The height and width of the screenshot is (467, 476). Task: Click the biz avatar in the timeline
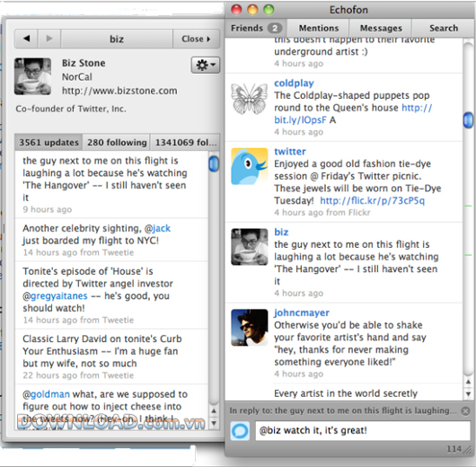[250, 247]
